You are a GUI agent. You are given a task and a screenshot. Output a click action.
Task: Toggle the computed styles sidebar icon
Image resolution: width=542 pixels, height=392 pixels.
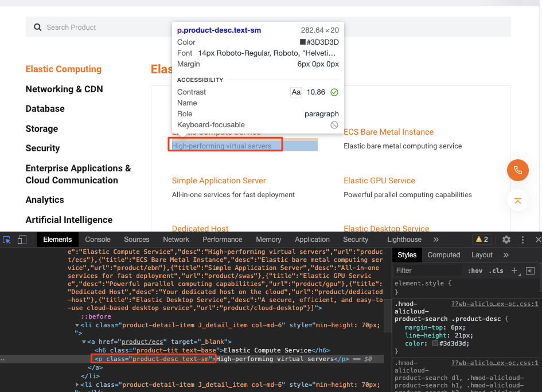531,271
